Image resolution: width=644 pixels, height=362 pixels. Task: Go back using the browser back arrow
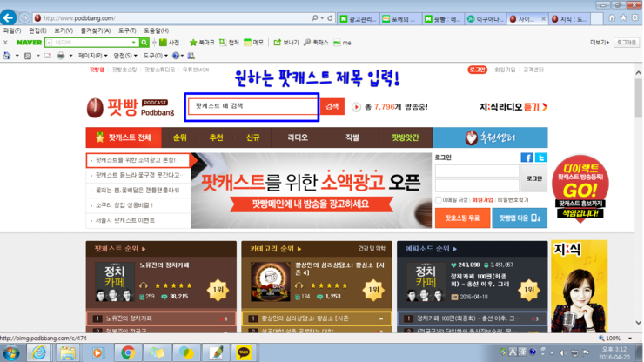[x=8, y=17]
